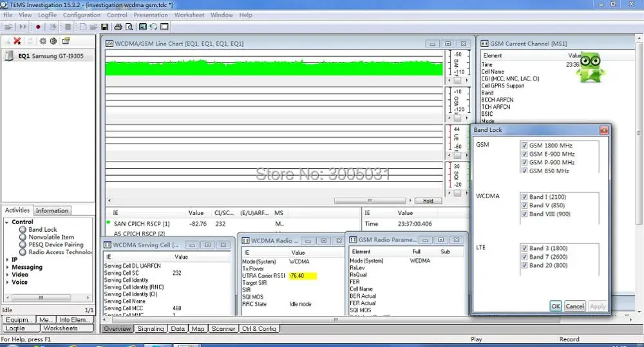
Task: Open the File menu
Action: click(x=8, y=15)
